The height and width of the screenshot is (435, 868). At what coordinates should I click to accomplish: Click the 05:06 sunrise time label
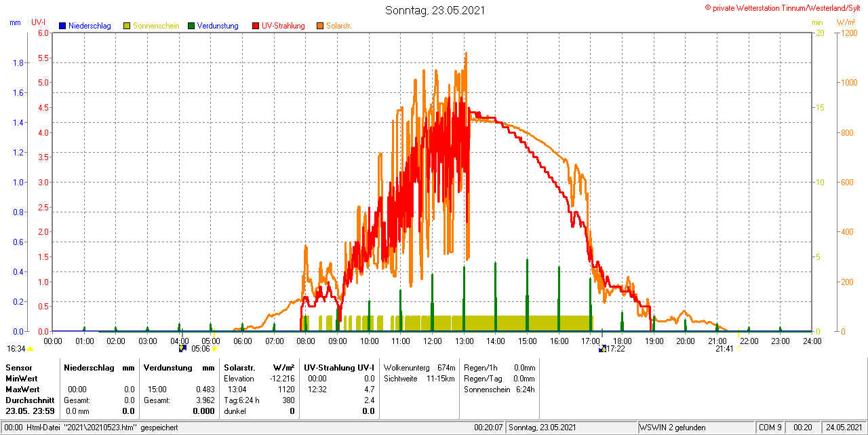pyautogui.click(x=200, y=349)
